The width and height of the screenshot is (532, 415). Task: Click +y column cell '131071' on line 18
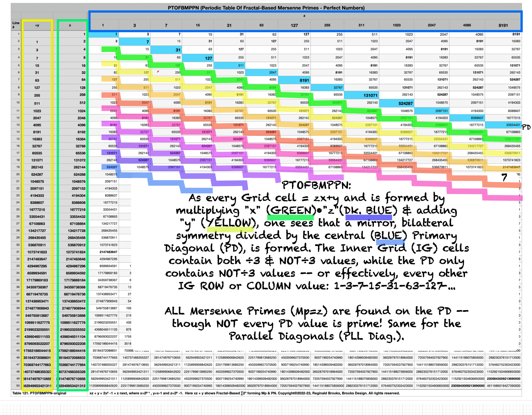37,160
